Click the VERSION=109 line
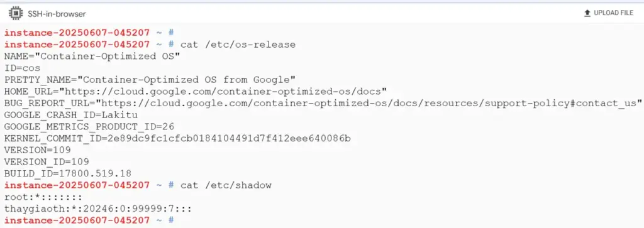644x228 pixels. click(37, 149)
